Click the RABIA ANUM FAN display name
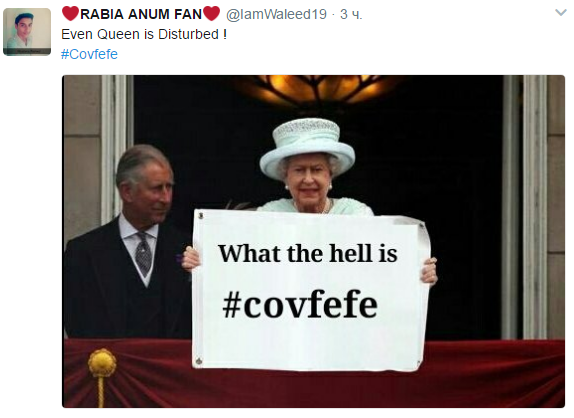The width and height of the screenshot is (574, 418). click(141, 14)
